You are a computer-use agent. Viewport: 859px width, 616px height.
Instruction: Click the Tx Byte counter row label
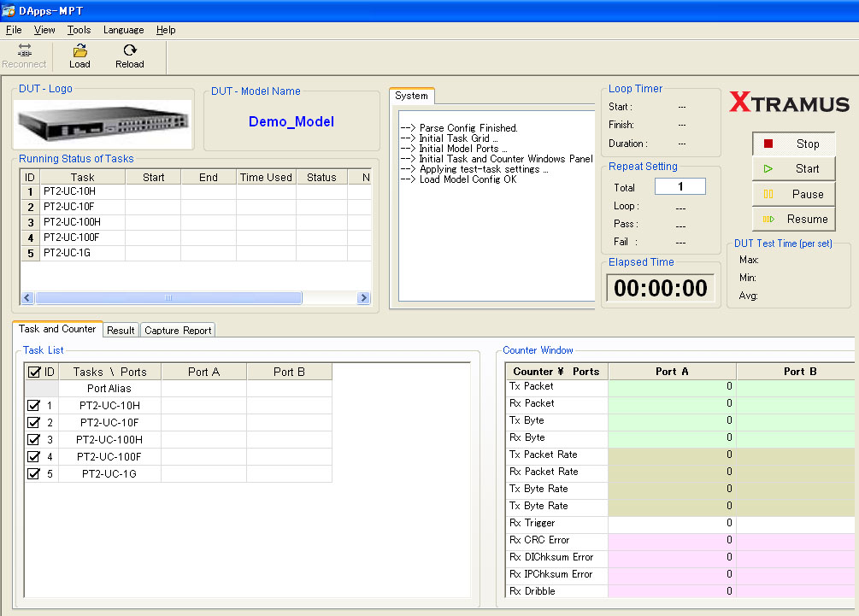(527, 420)
